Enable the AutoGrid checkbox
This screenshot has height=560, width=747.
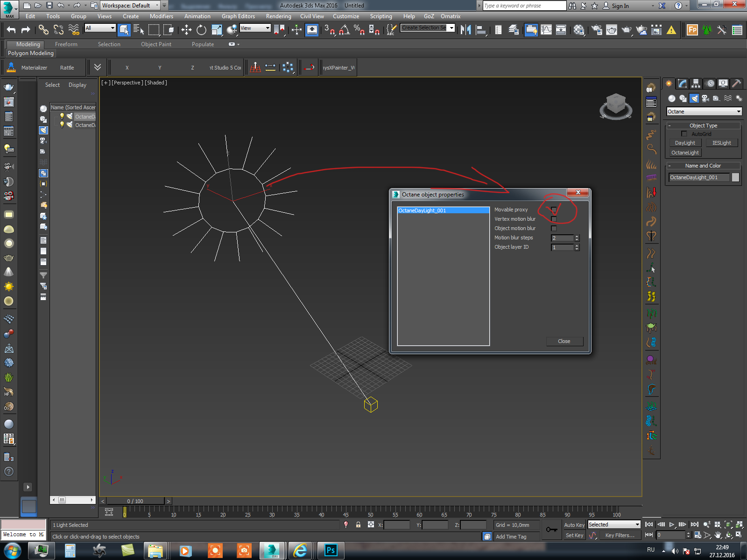684,134
